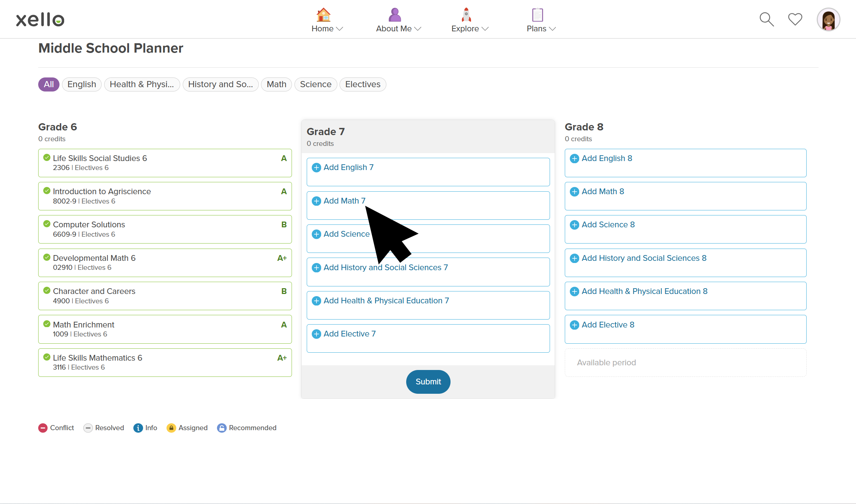856x504 pixels.
Task: Toggle the All filter pill
Action: 49,84
